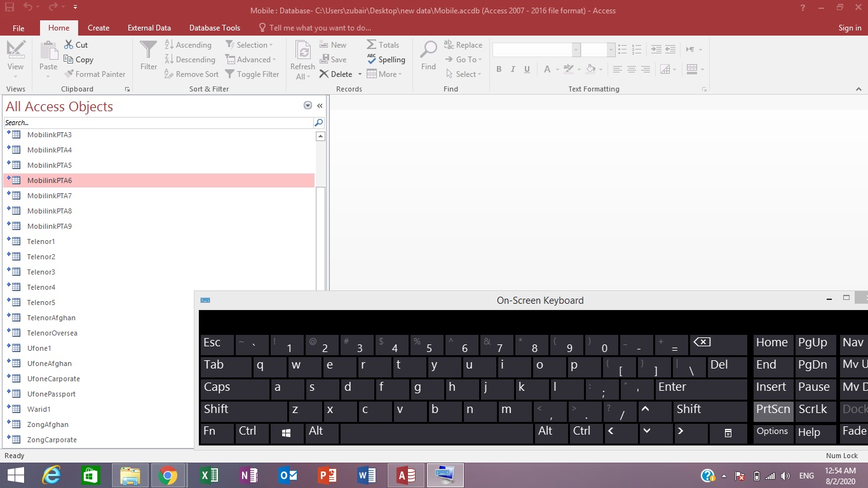
Task: Click Options key on On-Screen Keyboard
Action: pyautogui.click(x=772, y=433)
